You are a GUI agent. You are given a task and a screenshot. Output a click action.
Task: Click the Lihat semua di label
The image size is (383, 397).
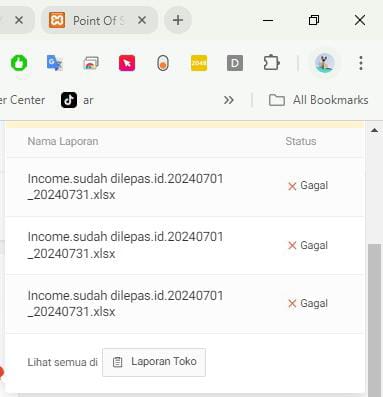pyautogui.click(x=62, y=362)
